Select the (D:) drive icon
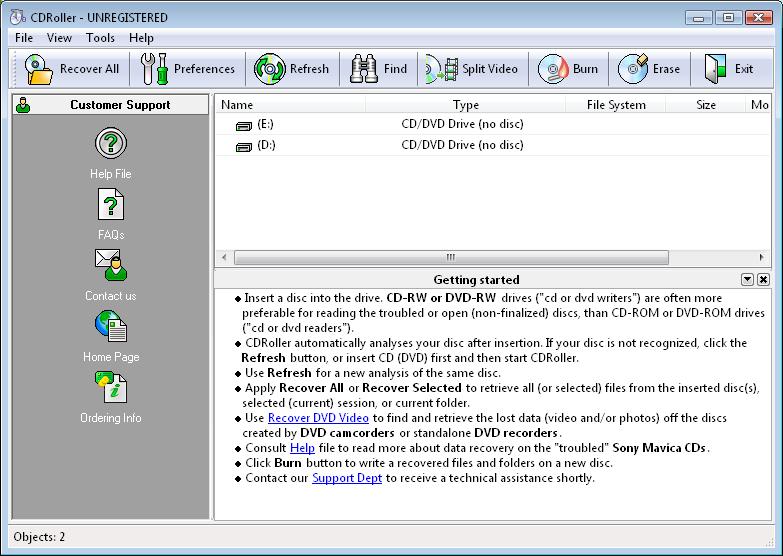Screen dimensions: 783x556 coord(244,147)
